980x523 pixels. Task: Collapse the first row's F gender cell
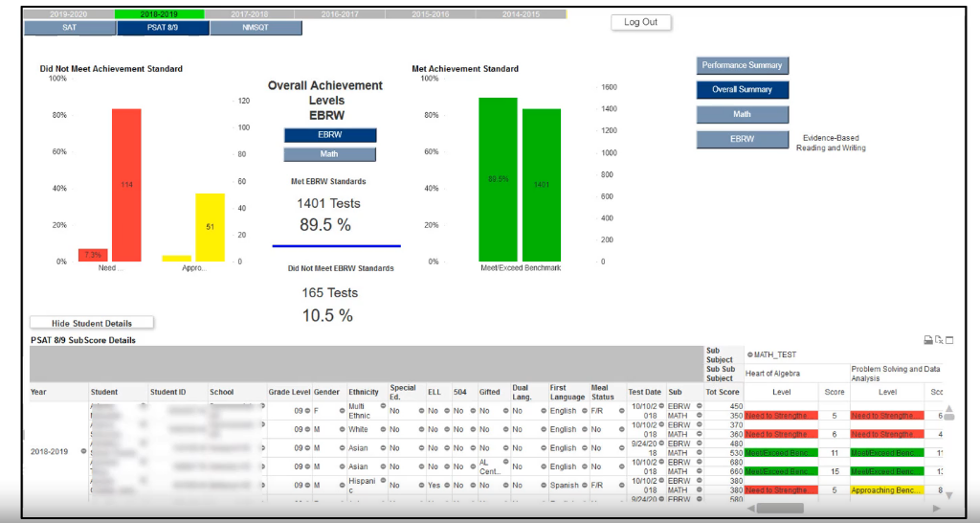(x=342, y=411)
